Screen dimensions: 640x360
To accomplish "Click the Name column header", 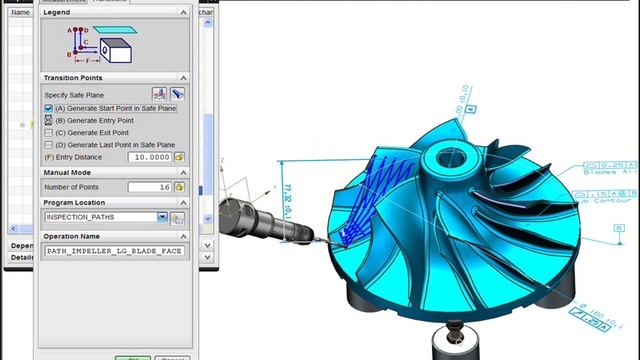I will [x=20, y=12].
